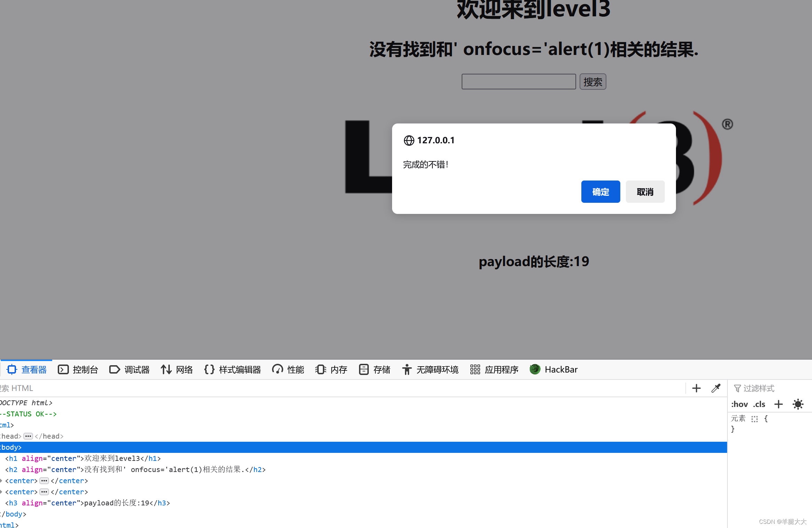Toggle light/dark color scheme simulation
This screenshot has height=528, width=812.
798,404
